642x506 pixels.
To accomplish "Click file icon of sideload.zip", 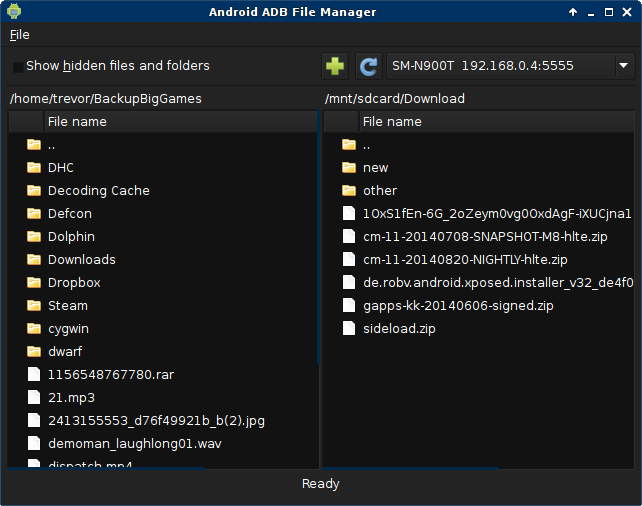I will (349, 328).
